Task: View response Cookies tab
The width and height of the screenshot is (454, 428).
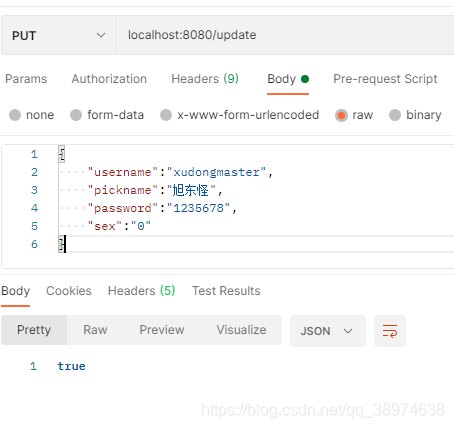Action: [x=69, y=291]
